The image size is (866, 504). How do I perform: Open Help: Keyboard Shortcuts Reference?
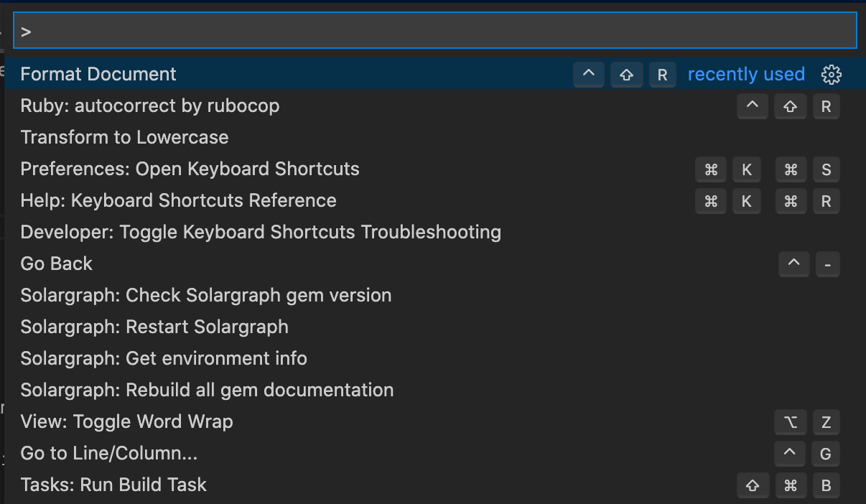(178, 200)
